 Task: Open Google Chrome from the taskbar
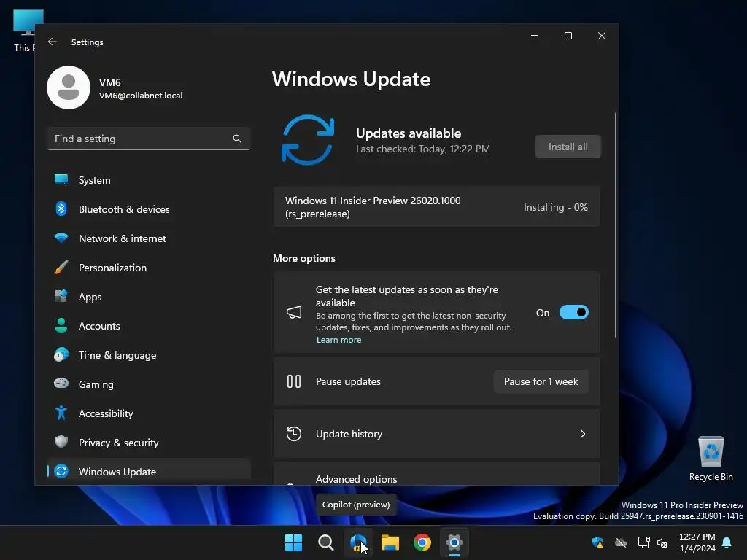point(422,542)
